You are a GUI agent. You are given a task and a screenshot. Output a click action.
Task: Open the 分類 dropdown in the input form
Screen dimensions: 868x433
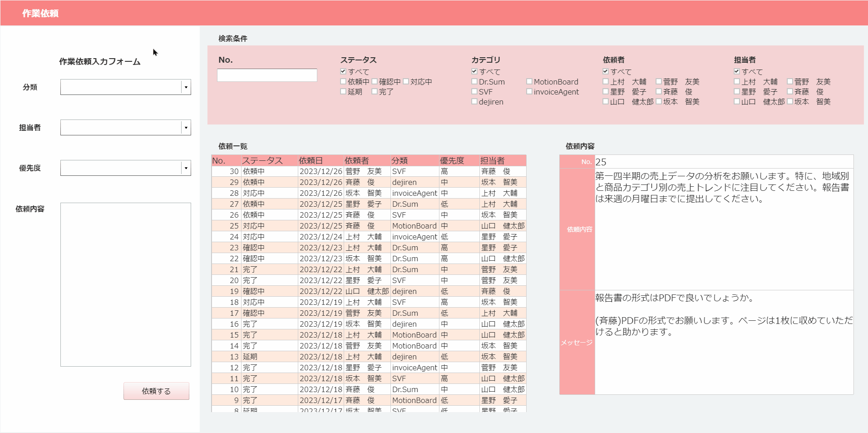click(x=185, y=87)
